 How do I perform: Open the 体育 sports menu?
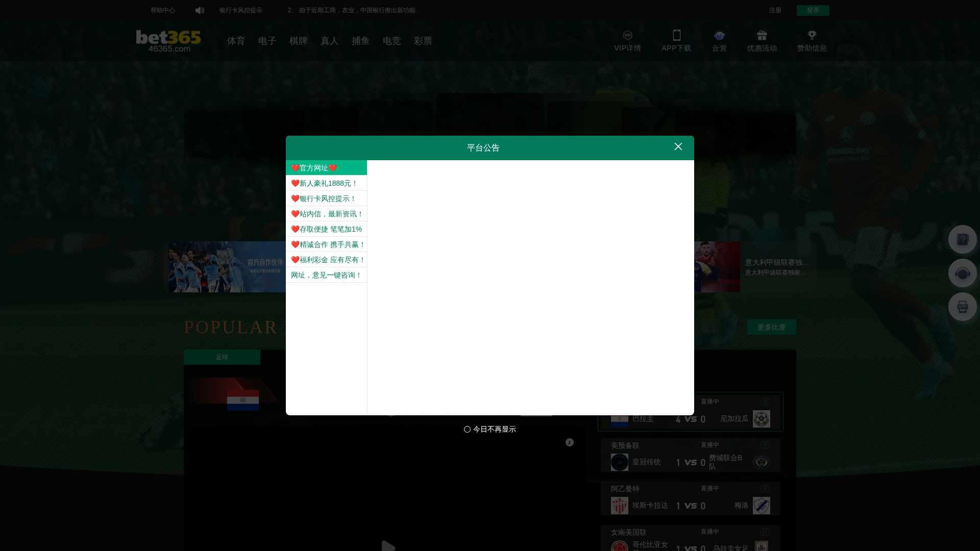point(236,41)
